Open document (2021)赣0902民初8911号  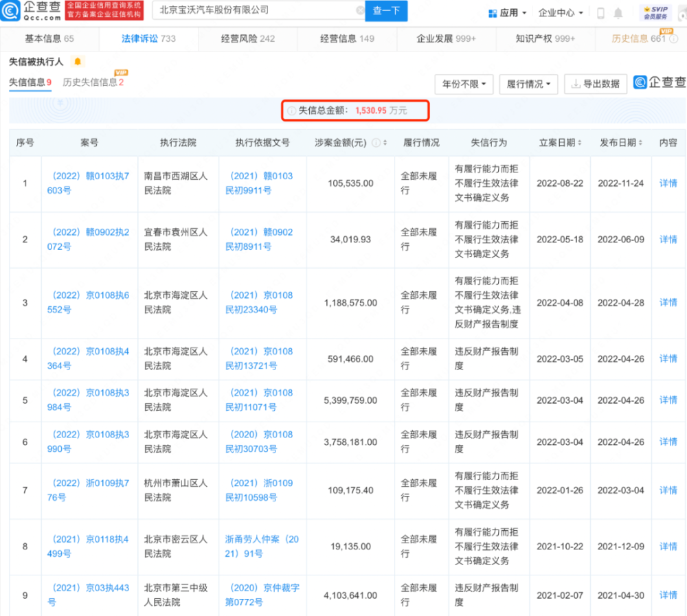click(x=259, y=239)
